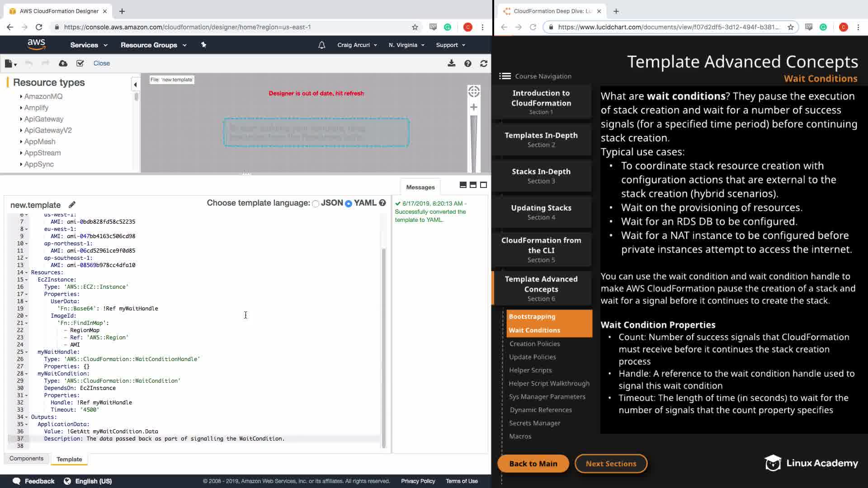Refresh the Designer canvas with the refresh icon
The width and height of the screenshot is (868, 488).
tap(484, 64)
